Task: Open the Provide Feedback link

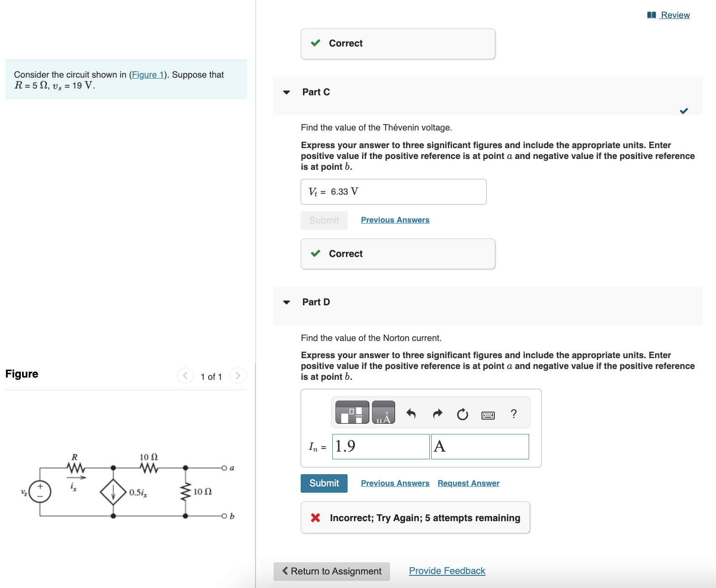Action: tap(447, 571)
